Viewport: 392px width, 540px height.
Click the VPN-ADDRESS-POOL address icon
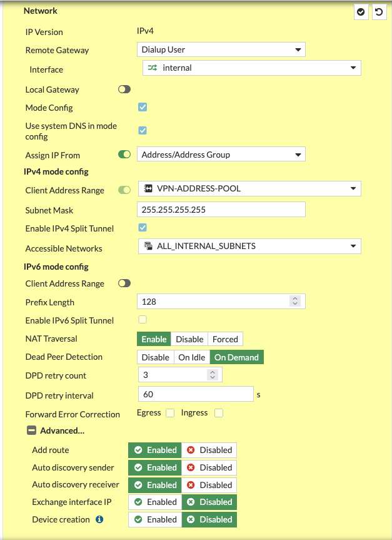coord(148,188)
